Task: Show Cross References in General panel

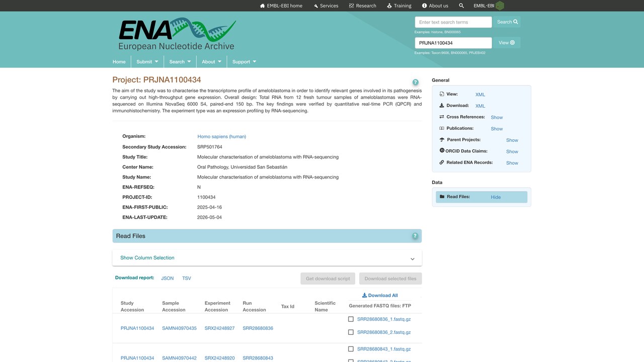Action: click(x=497, y=117)
